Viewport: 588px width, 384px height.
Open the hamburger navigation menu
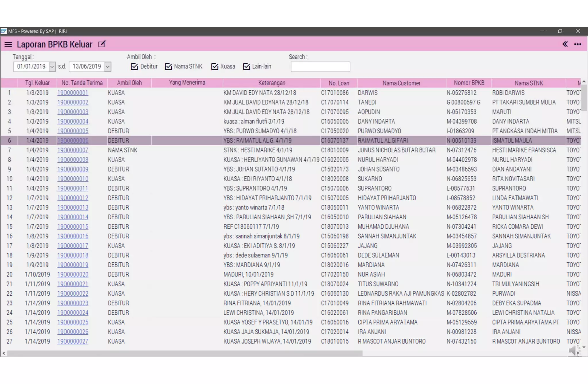coord(8,44)
